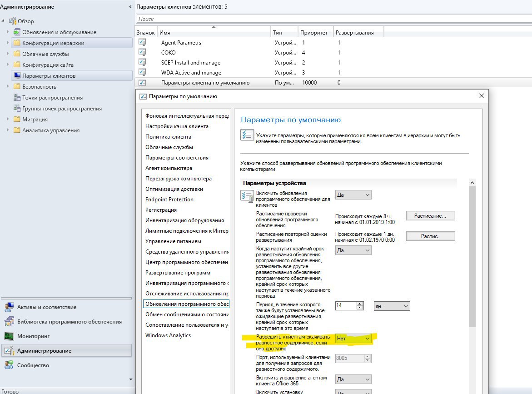Click the dialog title bar checklist icon
This screenshot has width=532, height=394.
click(x=143, y=96)
